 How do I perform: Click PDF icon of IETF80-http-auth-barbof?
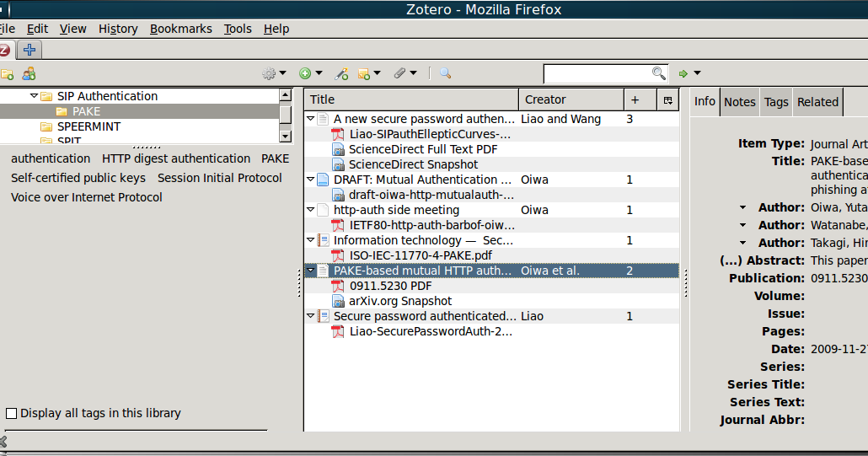tap(337, 225)
